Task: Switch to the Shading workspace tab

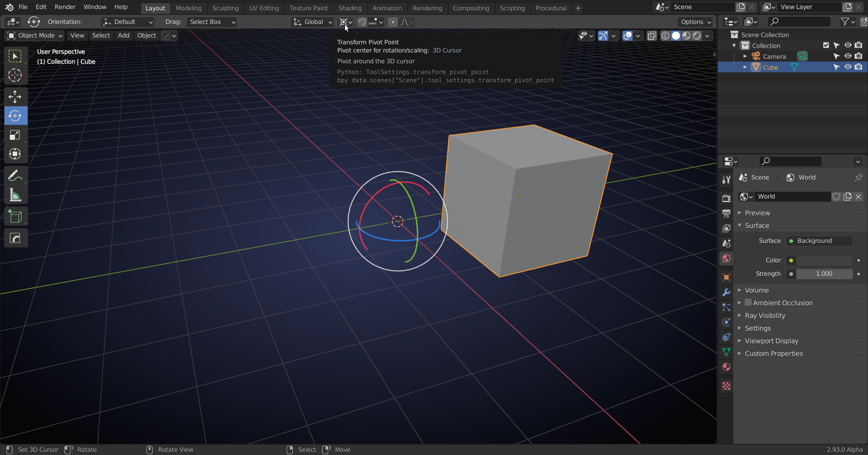Action: (350, 8)
